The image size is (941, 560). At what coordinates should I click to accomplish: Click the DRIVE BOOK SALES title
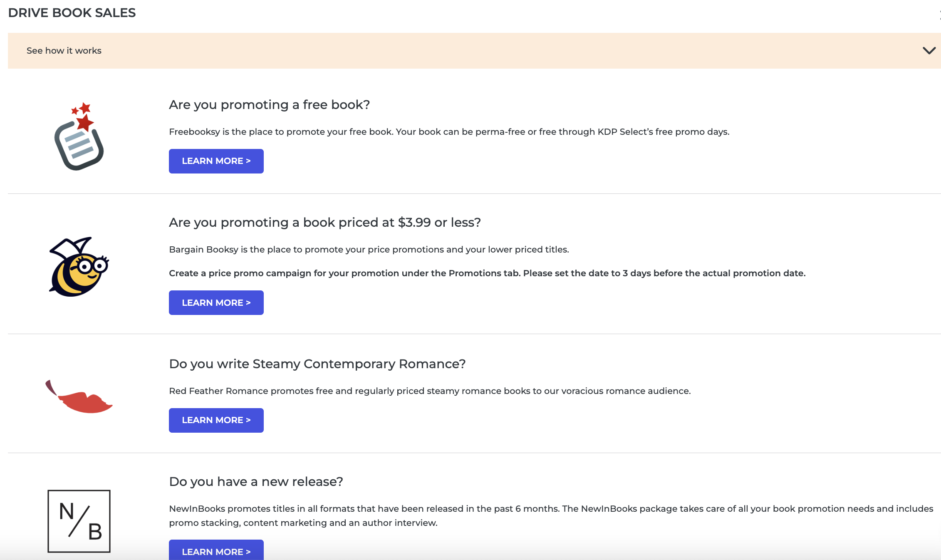72,13
